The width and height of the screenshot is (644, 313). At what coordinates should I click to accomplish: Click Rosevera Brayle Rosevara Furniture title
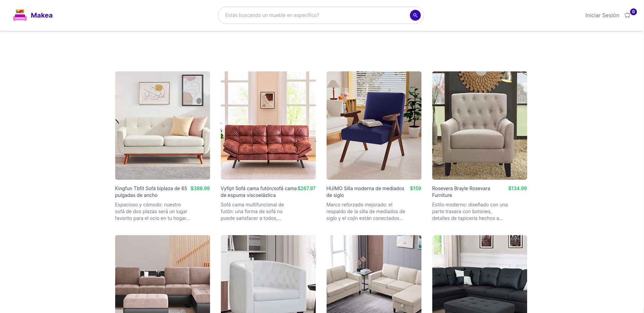[461, 192]
